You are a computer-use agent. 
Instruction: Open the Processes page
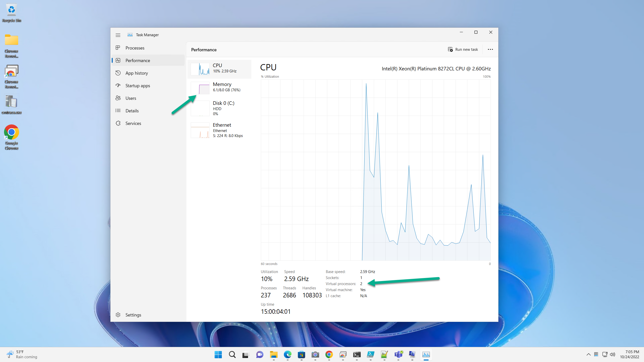click(x=148, y=48)
